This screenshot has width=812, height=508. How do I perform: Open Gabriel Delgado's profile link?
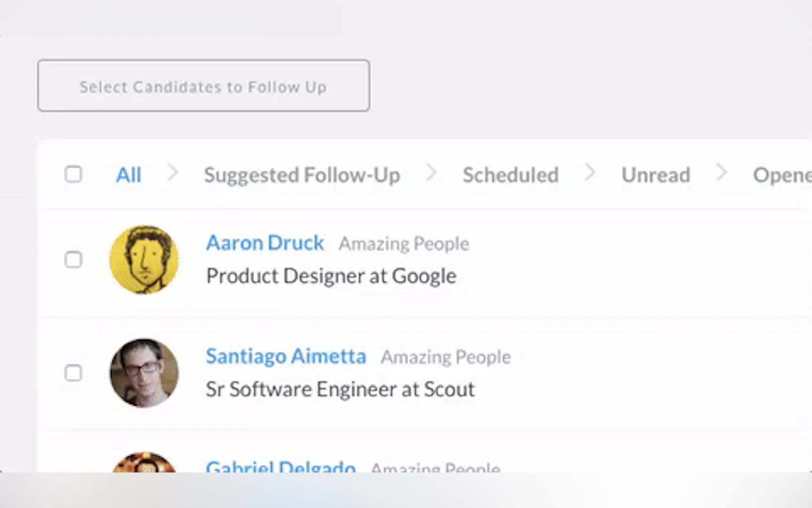click(281, 466)
